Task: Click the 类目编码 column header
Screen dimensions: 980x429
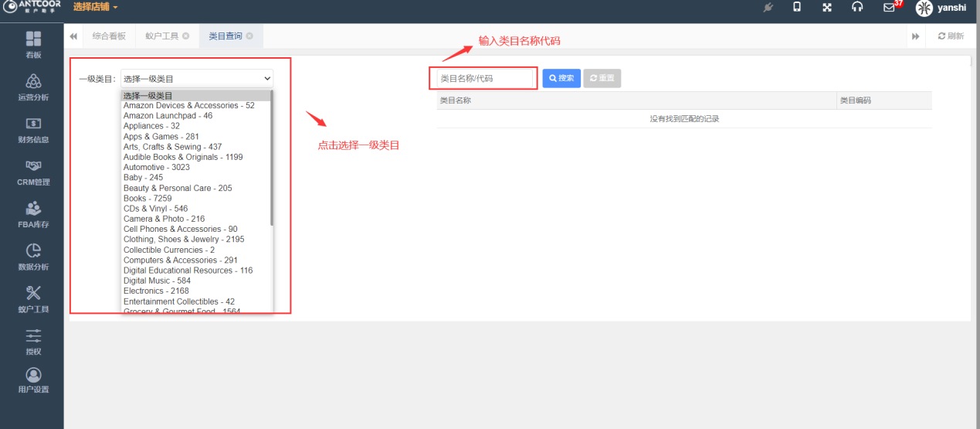Action: (884, 100)
